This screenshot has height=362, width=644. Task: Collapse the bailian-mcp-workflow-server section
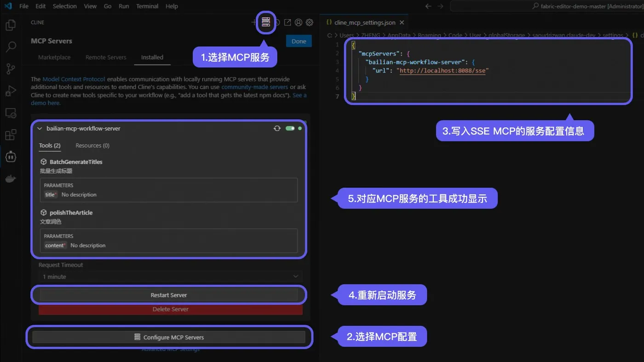point(40,129)
